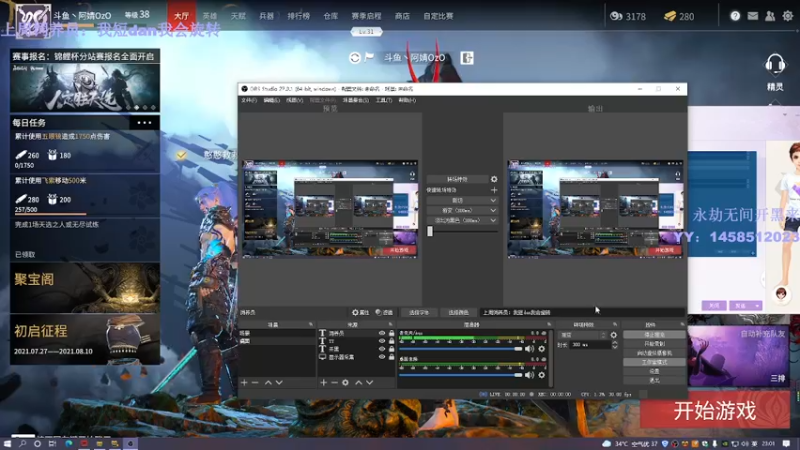Open the 聚宝阁 banner in the game

pyautogui.click(x=85, y=288)
